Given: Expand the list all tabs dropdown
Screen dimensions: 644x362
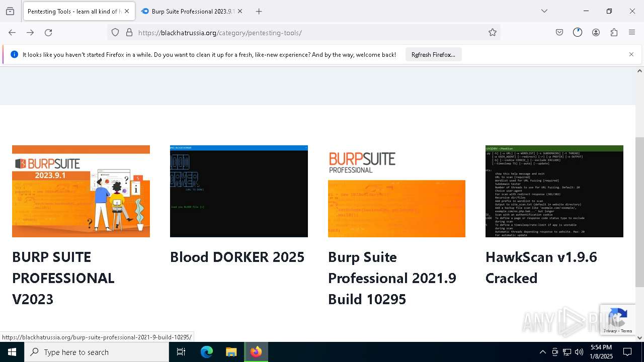Looking at the screenshot, I should 544,11.
